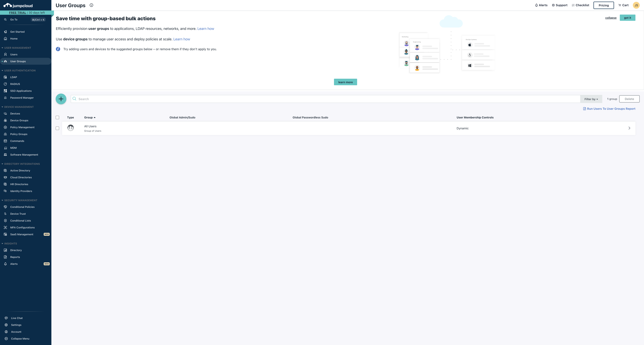This screenshot has width=644, height=345.
Task: Click the Pricing button
Action: click(604, 5)
